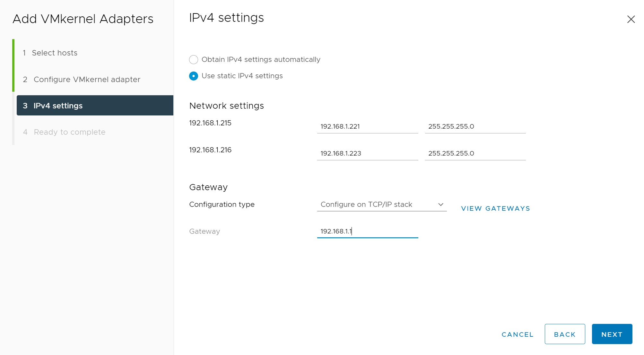Select Obtain IPv4 settings automatically

194,60
